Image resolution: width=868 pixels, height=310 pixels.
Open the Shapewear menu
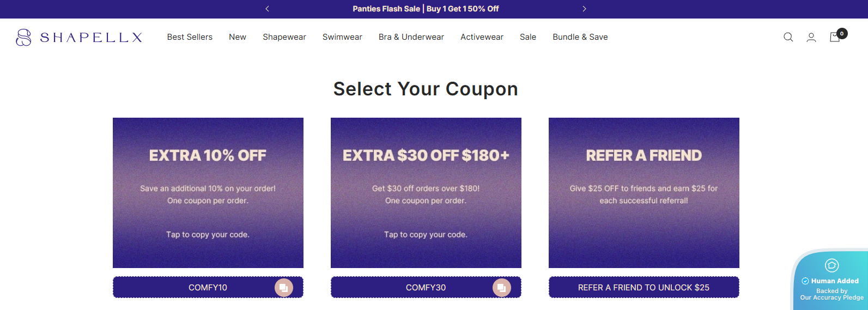[x=284, y=37]
